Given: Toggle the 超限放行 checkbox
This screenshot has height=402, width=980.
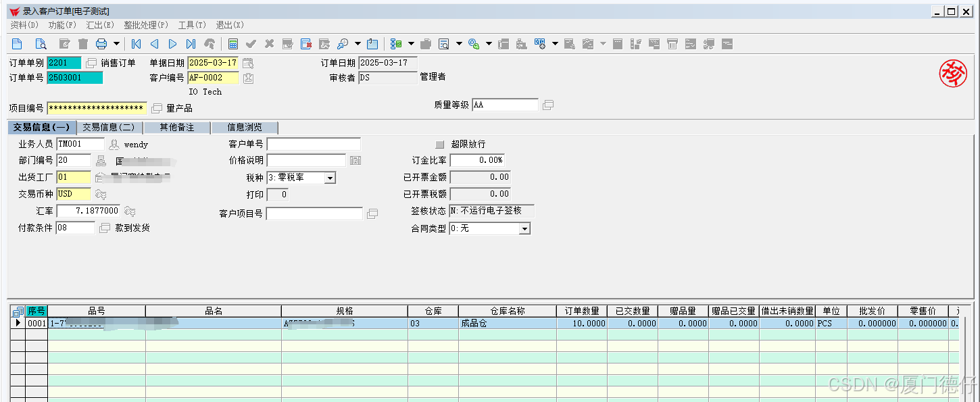Looking at the screenshot, I should (x=440, y=144).
